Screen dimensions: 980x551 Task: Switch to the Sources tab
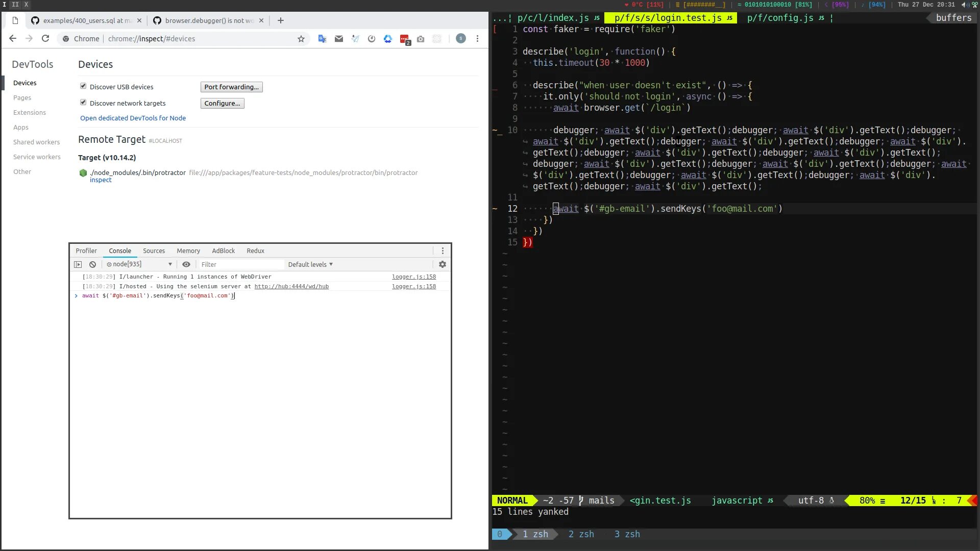click(154, 251)
